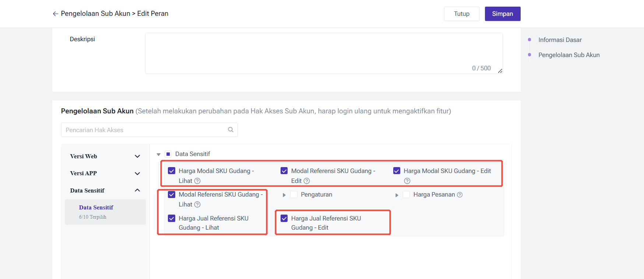Click the resize handle of Deskripsi textarea
Image resolution: width=644 pixels, height=279 pixels.
point(500,71)
